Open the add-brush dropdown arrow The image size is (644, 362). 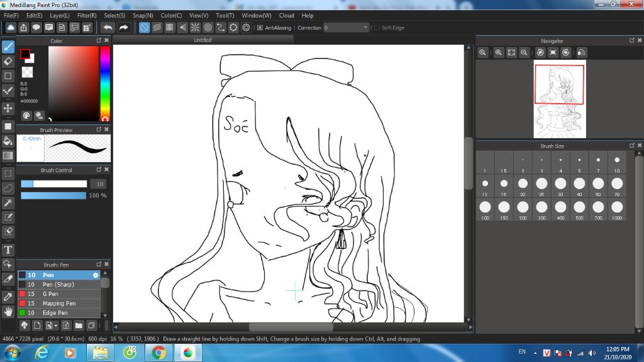tap(56, 326)
